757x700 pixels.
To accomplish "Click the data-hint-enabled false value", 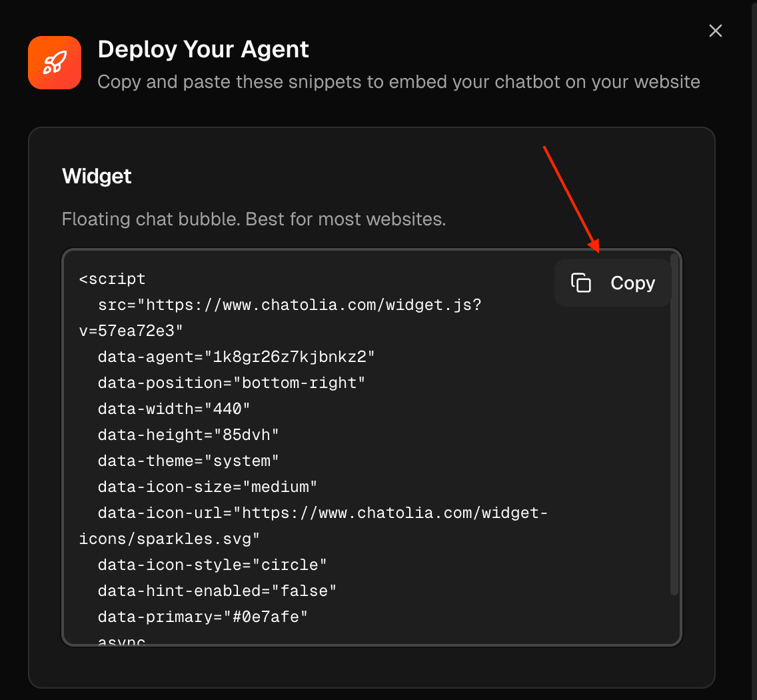I will coord(216,590).
